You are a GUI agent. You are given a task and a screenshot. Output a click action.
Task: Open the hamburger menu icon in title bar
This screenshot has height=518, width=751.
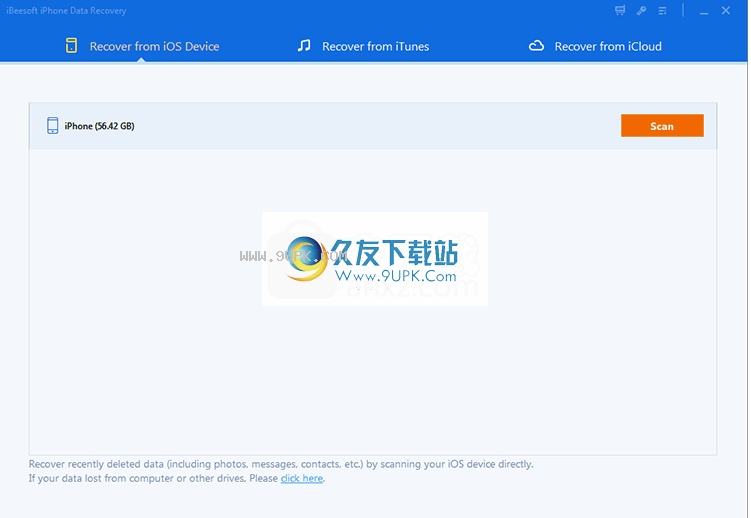[662, 11]
